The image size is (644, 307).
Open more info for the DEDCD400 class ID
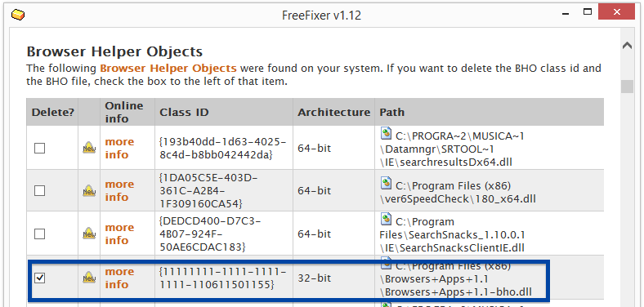(119, 234)
